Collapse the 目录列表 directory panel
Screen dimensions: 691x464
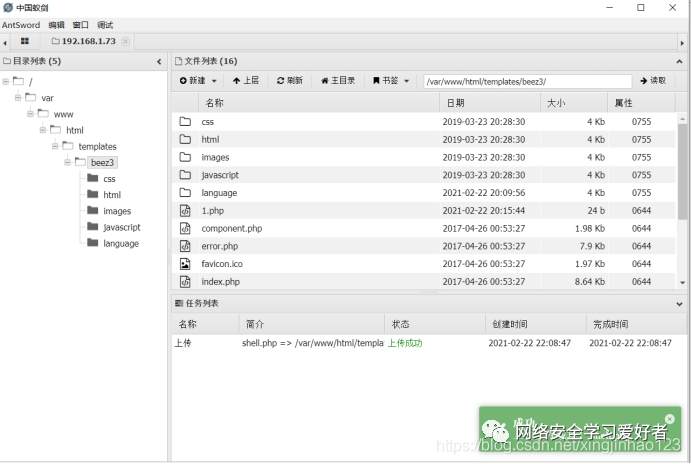(x=159, y=62)
